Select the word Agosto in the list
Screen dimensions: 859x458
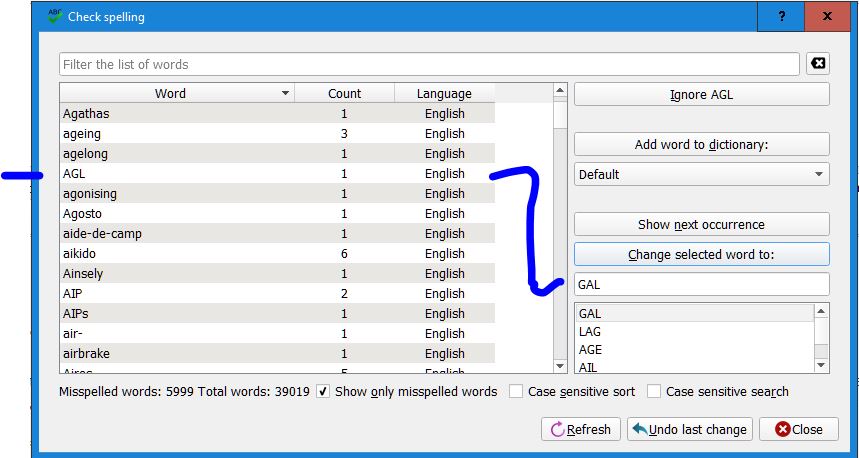coord(82,214)
